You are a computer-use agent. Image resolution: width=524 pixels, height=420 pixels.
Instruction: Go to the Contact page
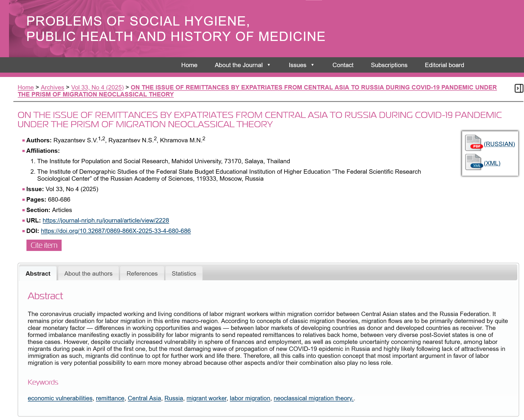(343, 65)
